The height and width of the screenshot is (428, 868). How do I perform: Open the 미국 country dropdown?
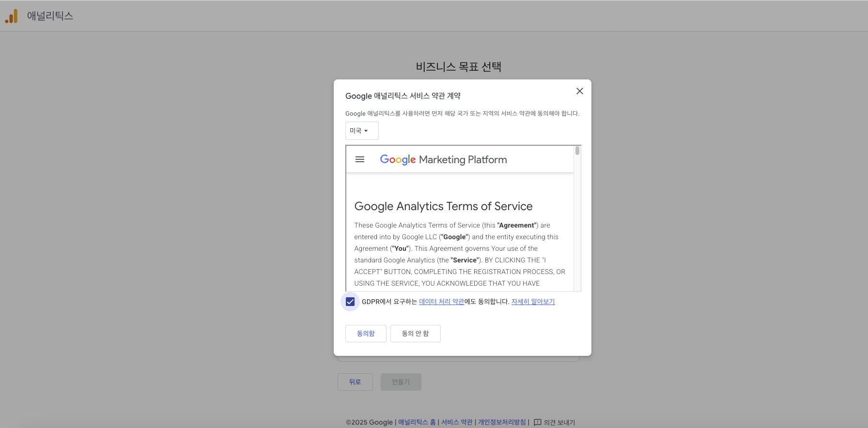(362, 131)
